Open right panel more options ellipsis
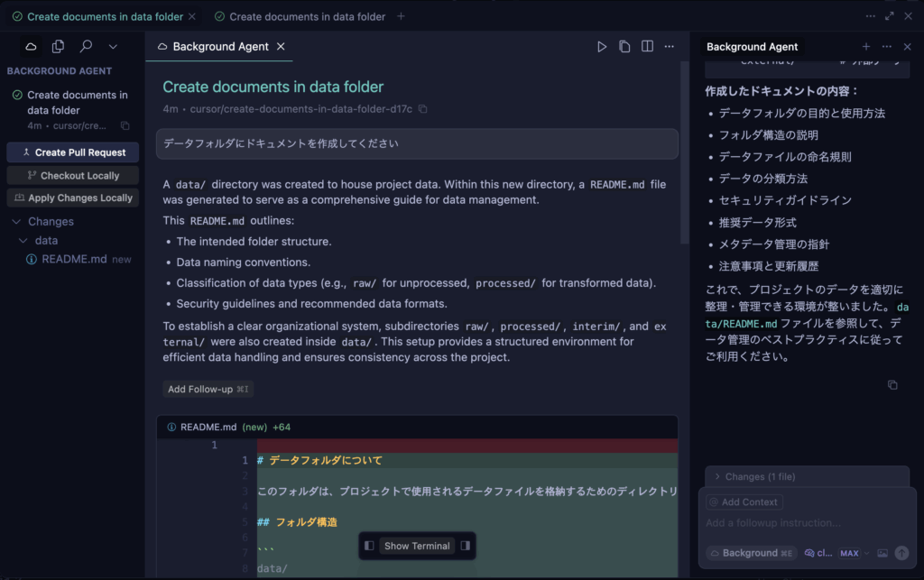This screenshot has height=580, width=924. coord(886,47)
